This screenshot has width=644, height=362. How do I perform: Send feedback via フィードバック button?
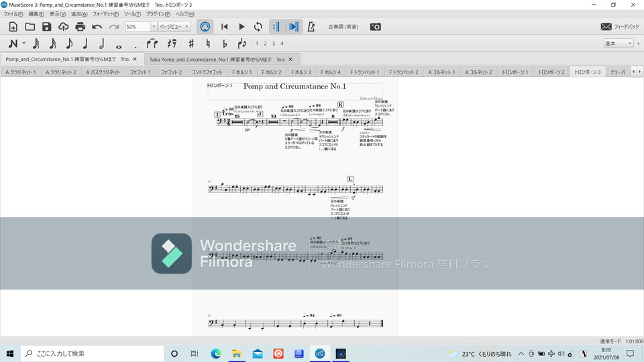[x=619, y=27]
